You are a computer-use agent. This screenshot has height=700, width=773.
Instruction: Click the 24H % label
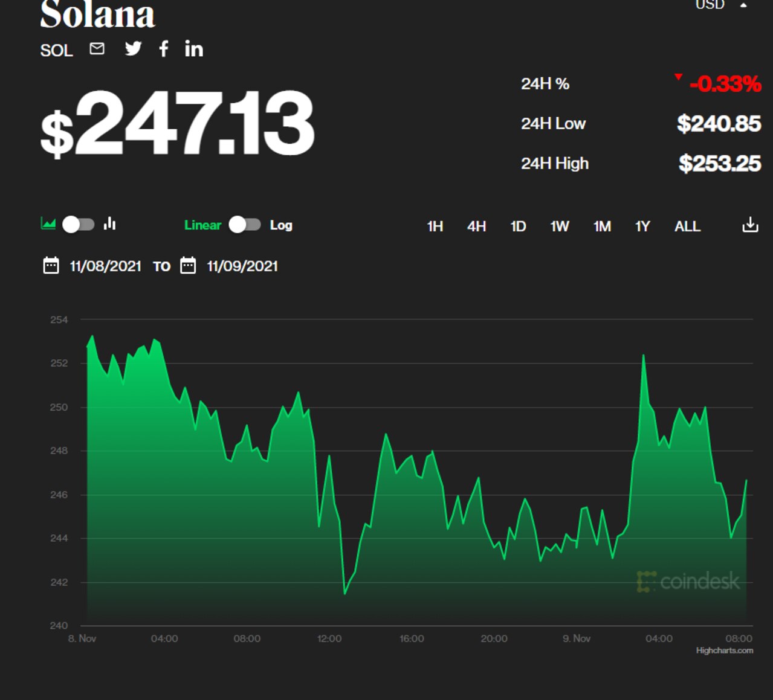(x=545, y=84)
